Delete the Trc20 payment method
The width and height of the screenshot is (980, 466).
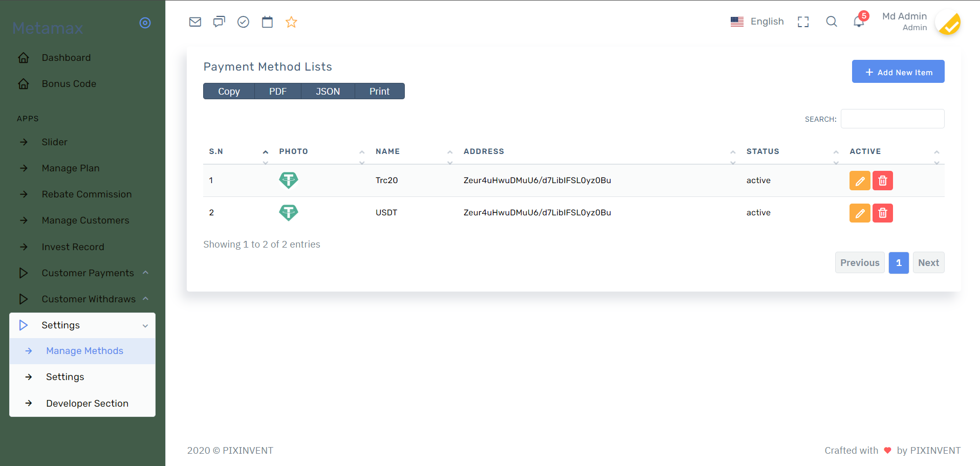(x=883, y=181)
